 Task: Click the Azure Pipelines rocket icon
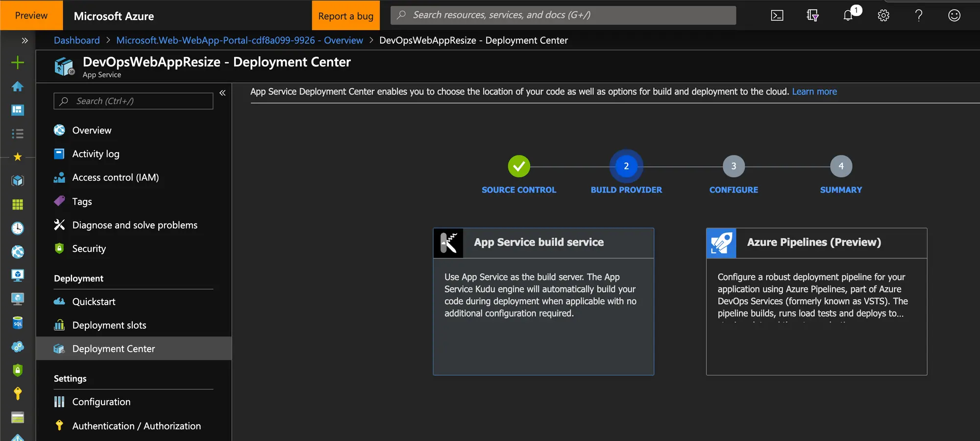pos(721,243)
